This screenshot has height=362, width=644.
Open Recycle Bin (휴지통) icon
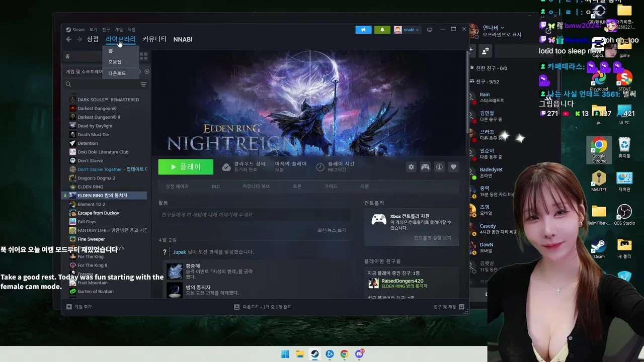624,148
